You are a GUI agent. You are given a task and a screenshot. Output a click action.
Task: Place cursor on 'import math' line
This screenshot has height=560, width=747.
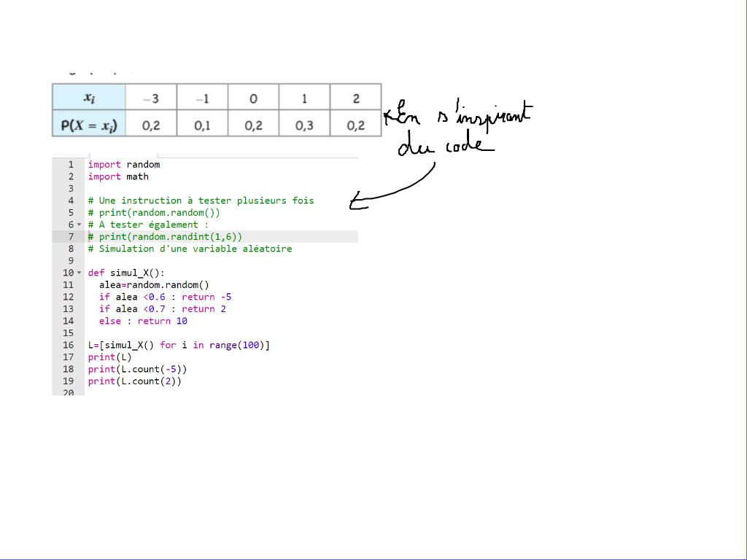tap(118, 176)
